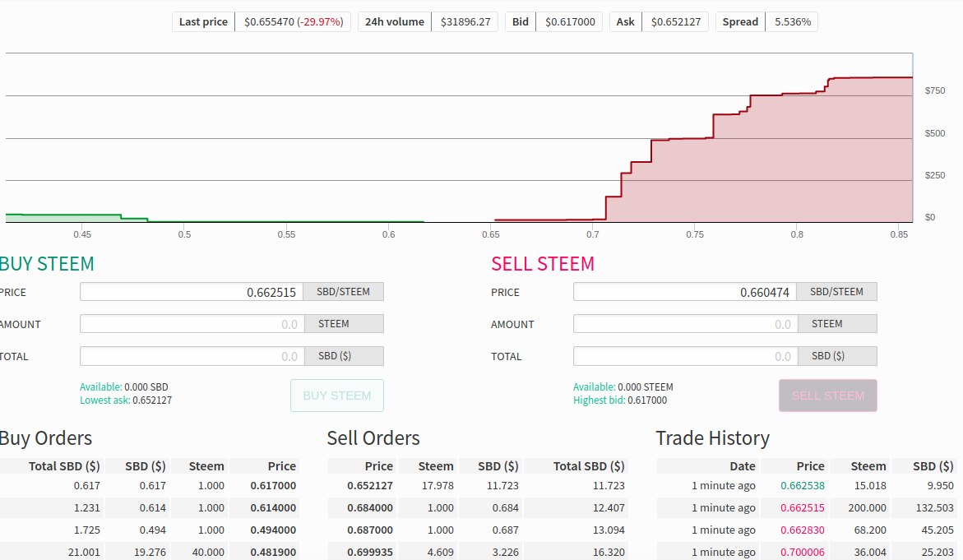This screenshot has height=560, width=963.
Task: Click the BUY STEEM button
Action: [x=337, y=396]
